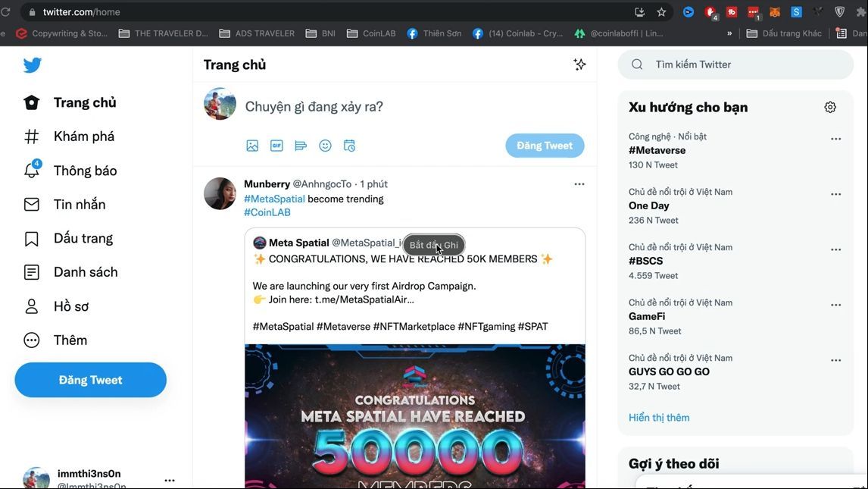
Task: Open more options for One Day trend
Action: (x=836, y=194)
